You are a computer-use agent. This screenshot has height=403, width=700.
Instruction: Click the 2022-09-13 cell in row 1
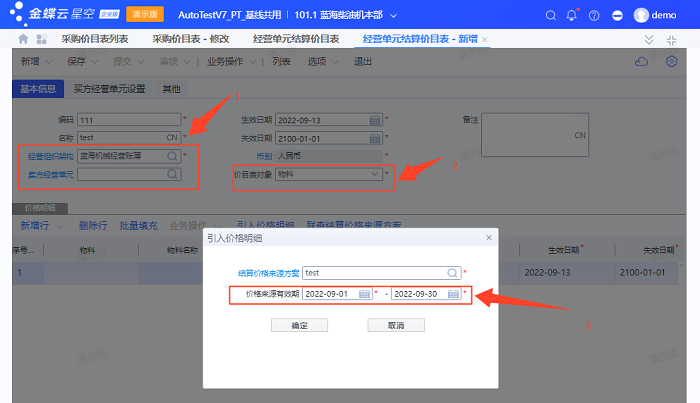point(567,273)
